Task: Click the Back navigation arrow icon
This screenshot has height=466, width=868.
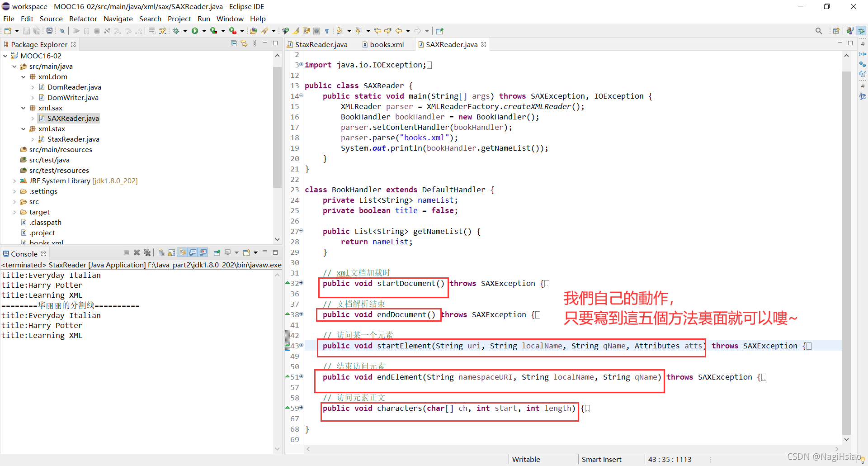Action: [x=398, y=31]
